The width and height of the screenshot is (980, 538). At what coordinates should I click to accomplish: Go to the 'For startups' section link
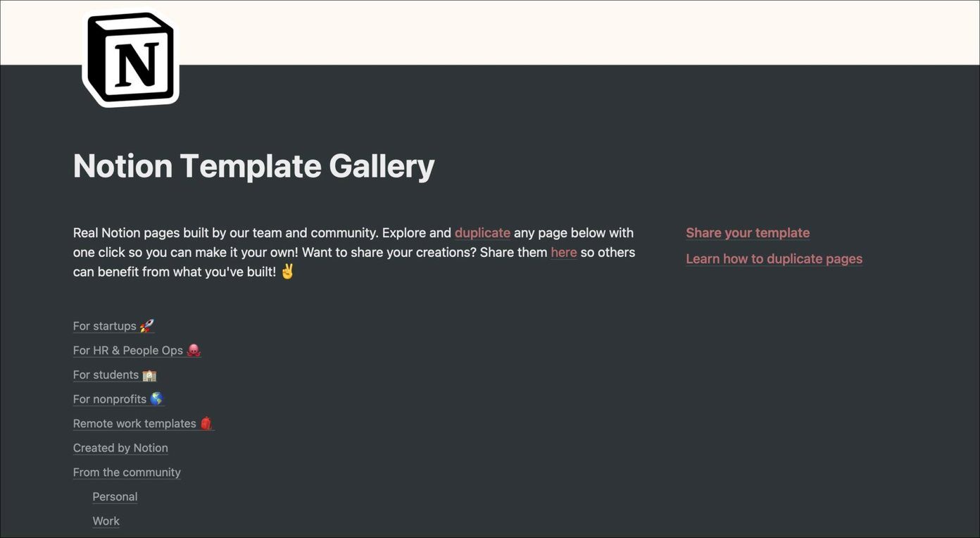click(x=105, y=326)
